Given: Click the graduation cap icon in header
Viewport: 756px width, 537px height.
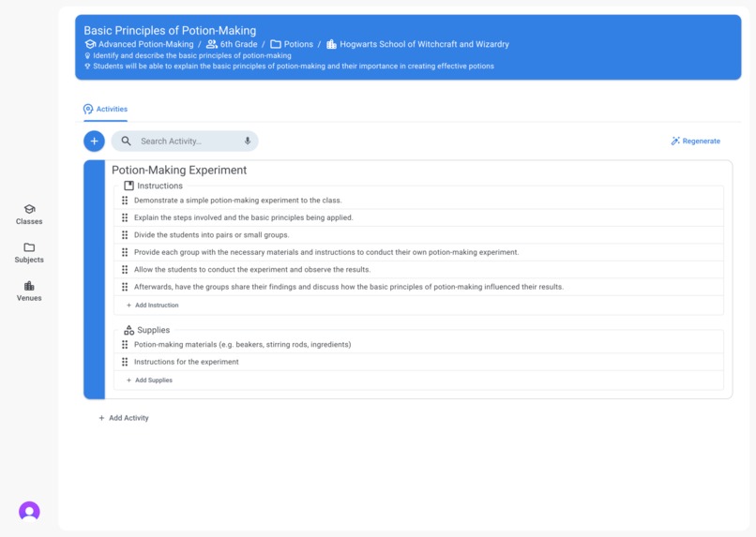Looking at the screenshot, I should [90, 44].
